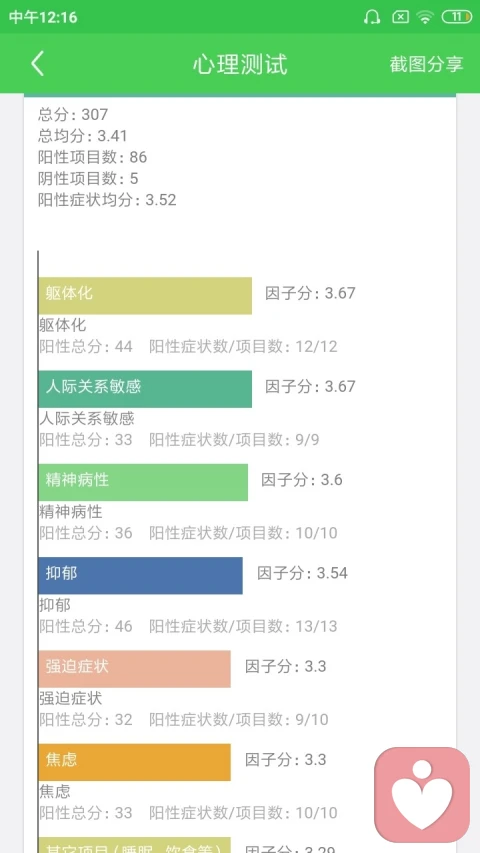Tap the pink heart floating icon

[x=422, y=795]
